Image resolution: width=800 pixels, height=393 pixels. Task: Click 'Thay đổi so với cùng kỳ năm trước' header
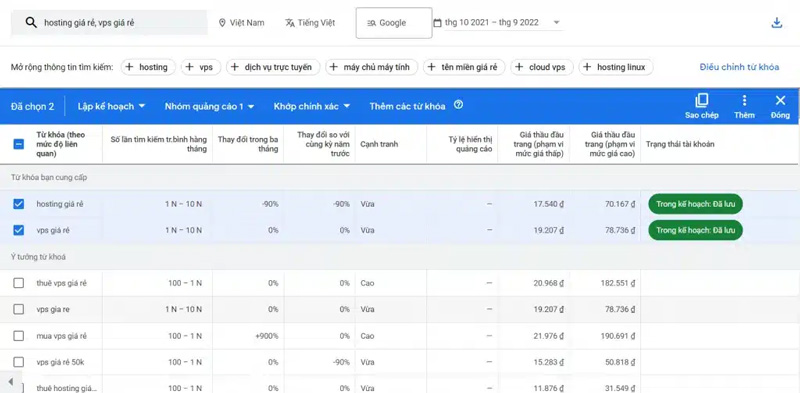[x=324, y=144]
